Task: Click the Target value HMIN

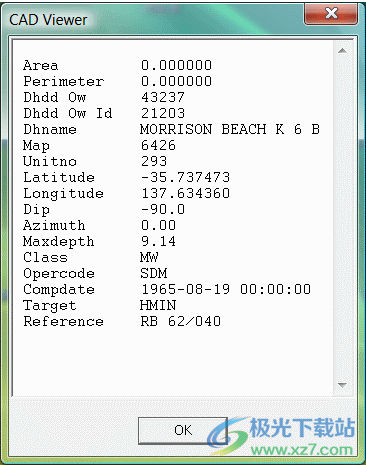Action: click(x=158, y=305)
